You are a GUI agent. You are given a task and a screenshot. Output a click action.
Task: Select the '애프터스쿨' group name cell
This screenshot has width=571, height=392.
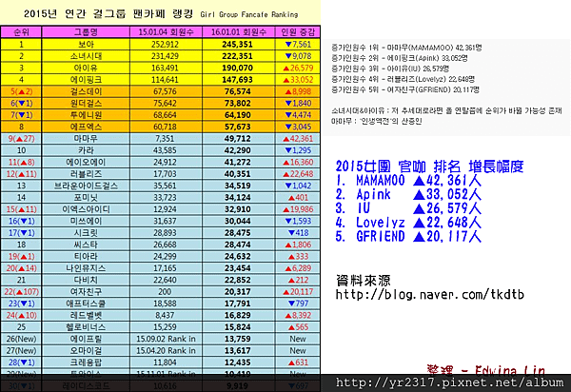pyautogui.click(x=86, y=304)
